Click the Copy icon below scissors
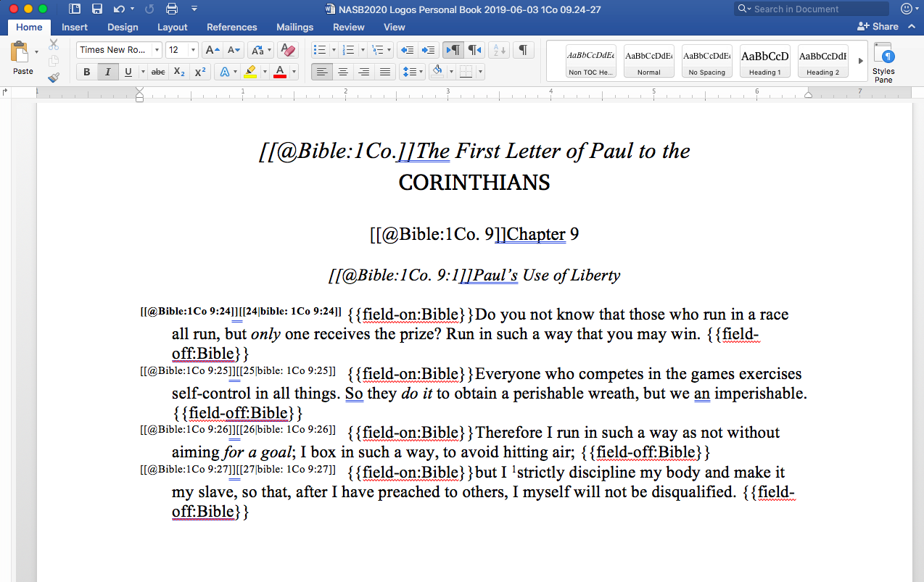This screenshot has height=582, width=924. (x=54, y=61)
